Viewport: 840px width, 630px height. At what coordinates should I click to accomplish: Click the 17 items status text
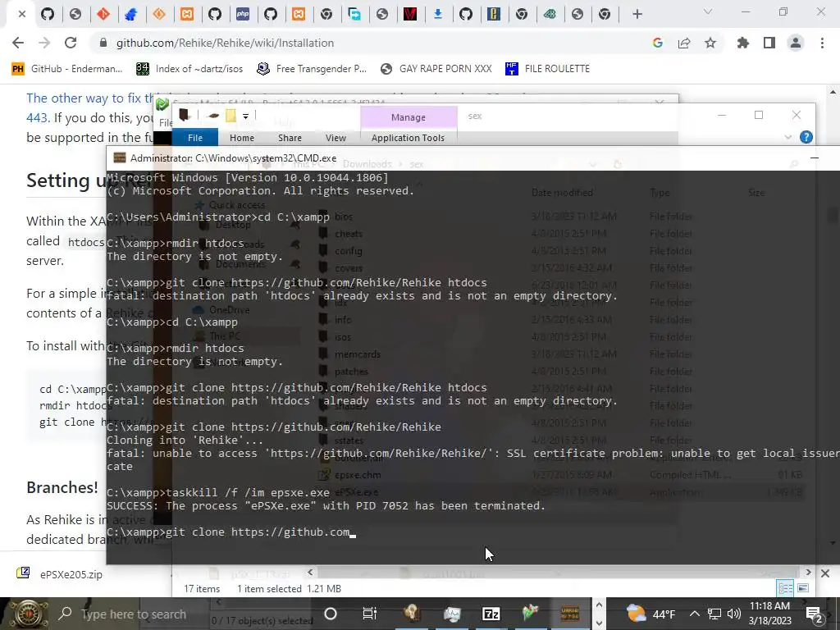(202, 589)
